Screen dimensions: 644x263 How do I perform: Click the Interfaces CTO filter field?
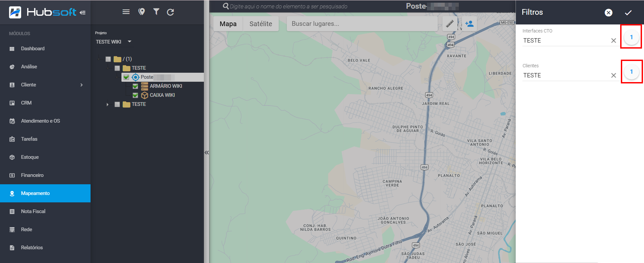click(567, 41)
